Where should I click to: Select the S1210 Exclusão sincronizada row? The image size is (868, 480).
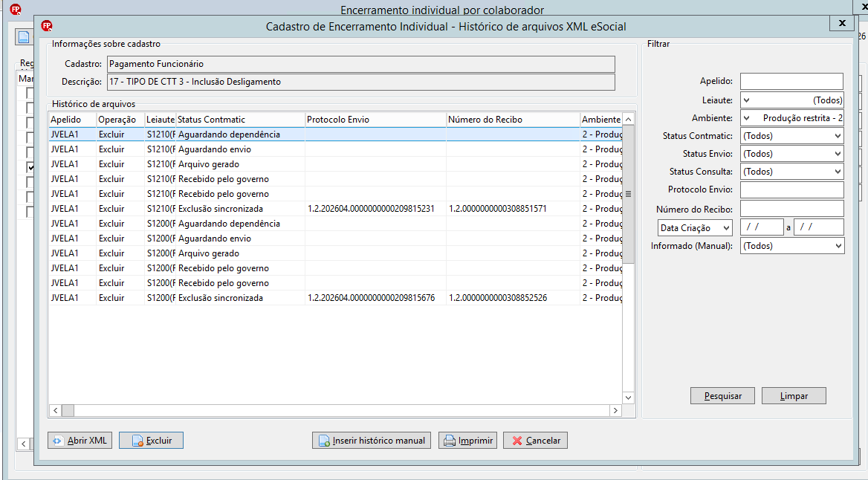(335, 209)
